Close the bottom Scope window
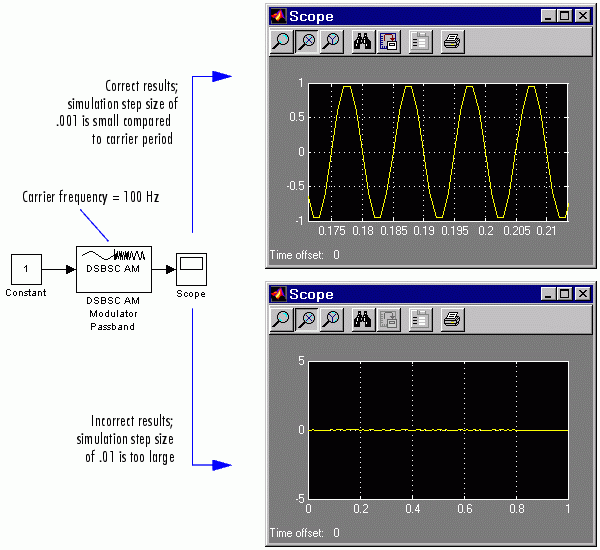The width and height of the screenshot is (600, 550). point(583,294)
